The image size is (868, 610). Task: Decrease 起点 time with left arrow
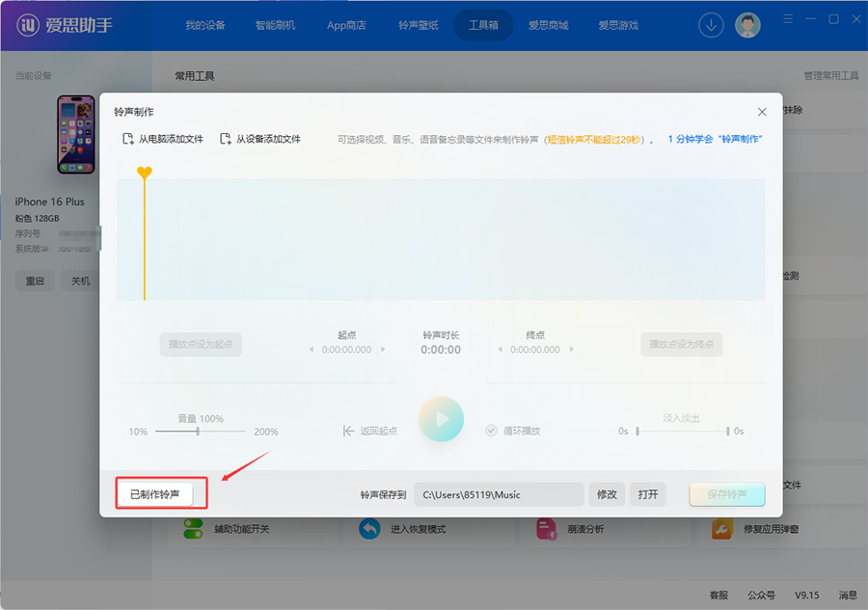312,350
